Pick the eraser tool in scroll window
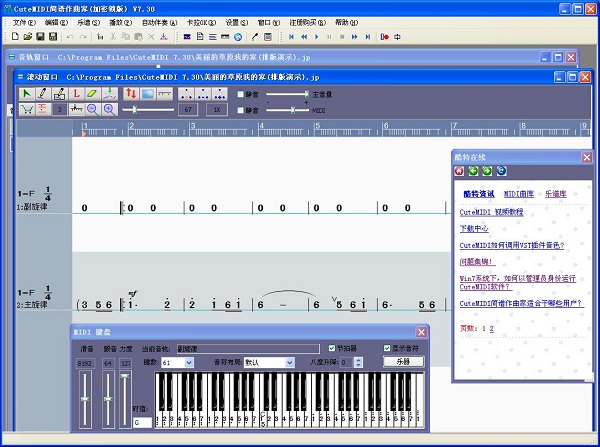Image resolution: width=600 pixels, height=447 pixels. [x=91, y=93]
